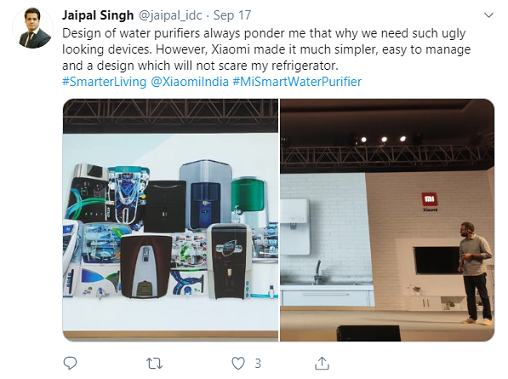
Task: Click the reply speech bubble icon
Action: pyautogui.click(x=70, y=363)
